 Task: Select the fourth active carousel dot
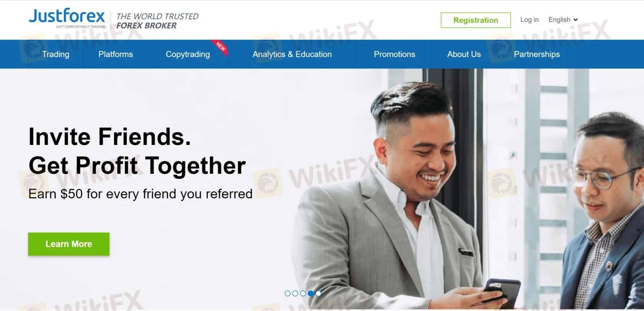click(x=310, y=293)
